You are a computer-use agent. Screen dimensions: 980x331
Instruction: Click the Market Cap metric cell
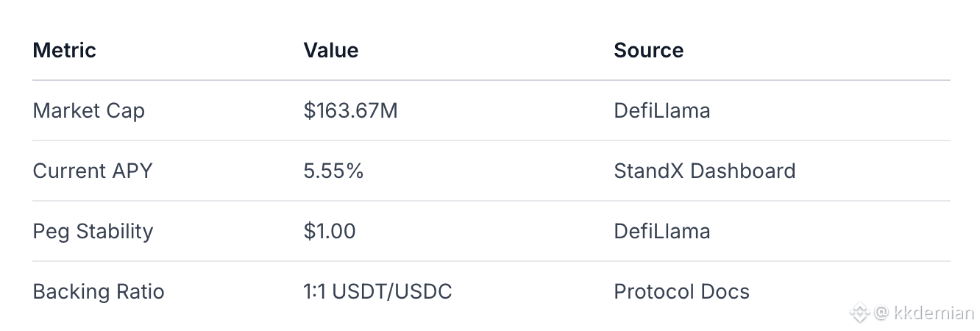89,111
